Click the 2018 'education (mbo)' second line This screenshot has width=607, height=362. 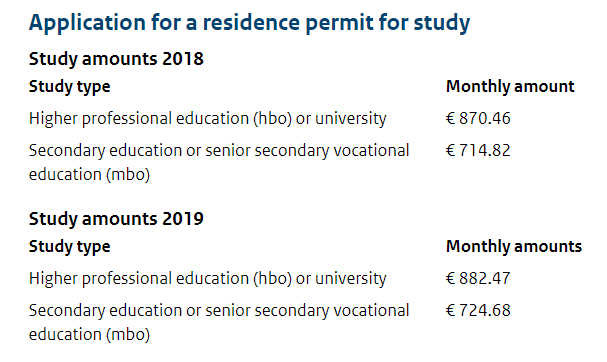coord(89,175)
